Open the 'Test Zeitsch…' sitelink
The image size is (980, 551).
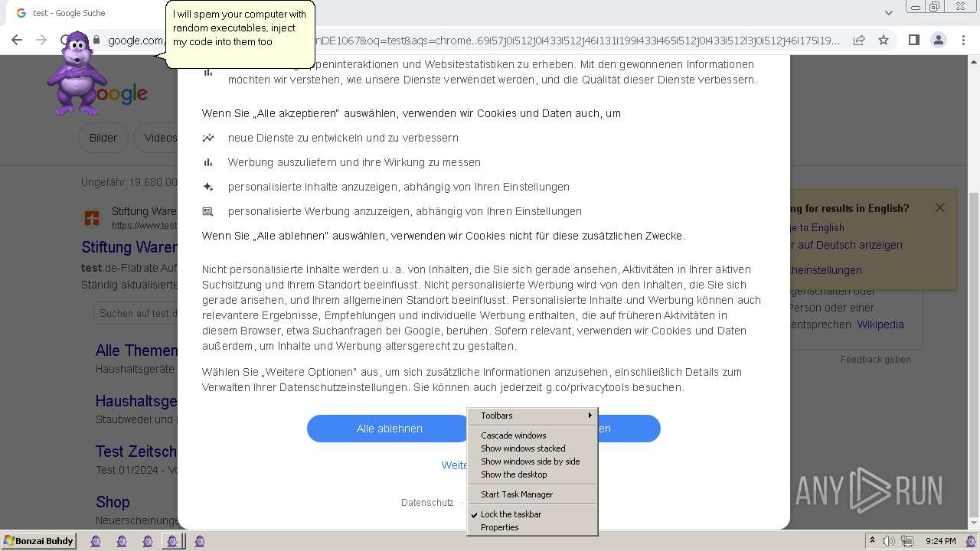point(136,452)
